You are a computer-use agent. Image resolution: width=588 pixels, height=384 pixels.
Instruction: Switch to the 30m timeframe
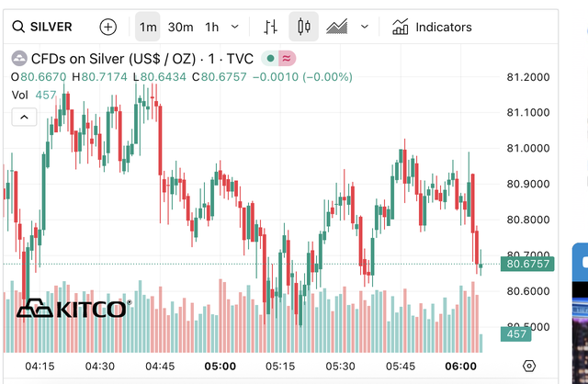click(180, 27)
